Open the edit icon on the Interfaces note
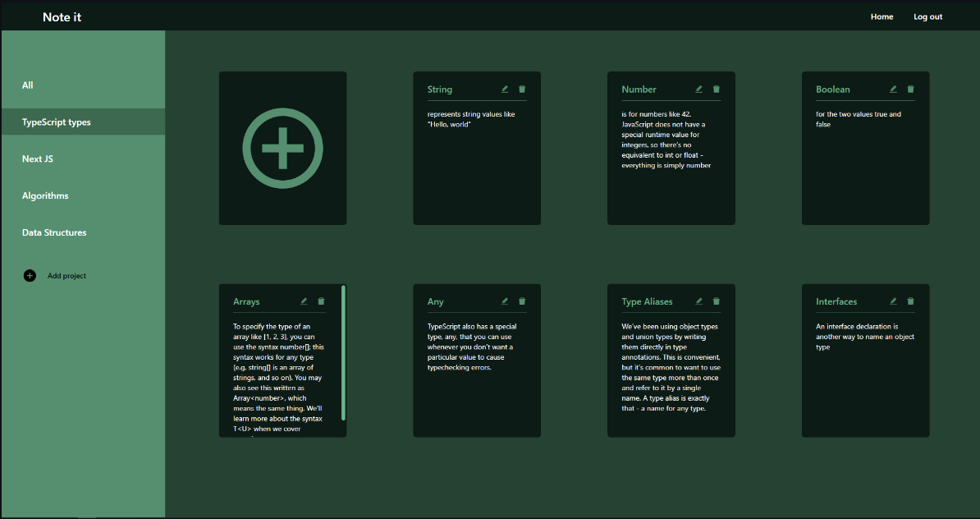Image resolution: width=980 pixels, height=519 pixels. click(x=893, y=301)
